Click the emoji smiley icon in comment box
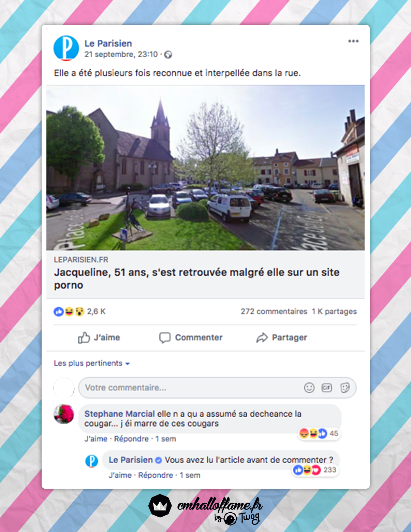Image resolution: width=411 pixels, height=532 pixels. tap(309, 388)
